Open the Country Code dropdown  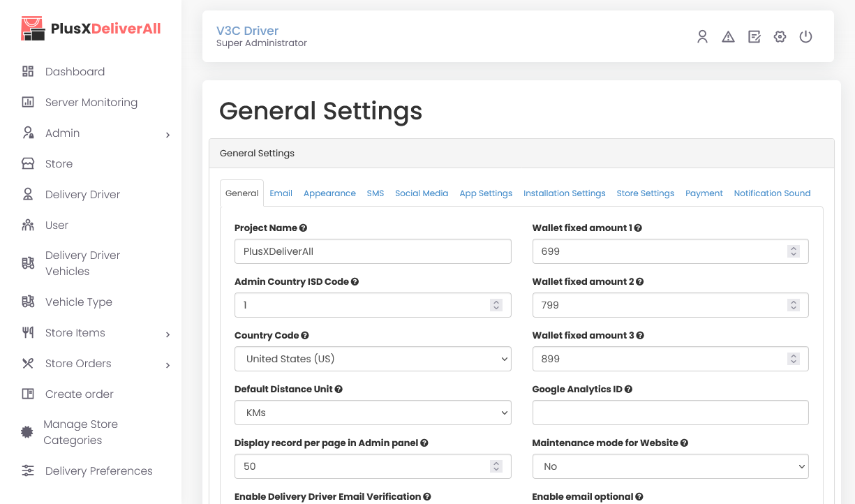373,359
